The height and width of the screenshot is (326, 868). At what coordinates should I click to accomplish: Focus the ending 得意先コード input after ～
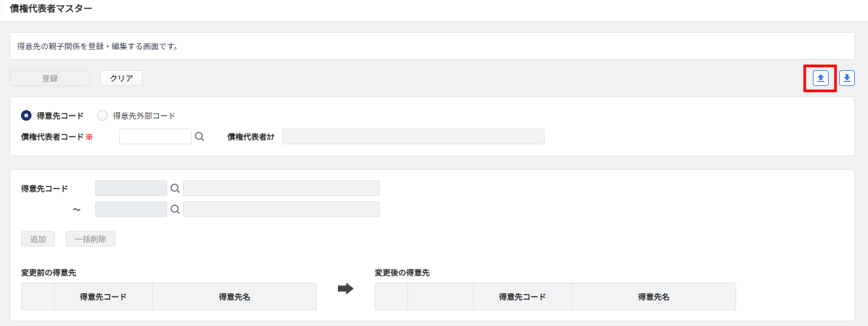pyautogui.click(x=131, y=209)
